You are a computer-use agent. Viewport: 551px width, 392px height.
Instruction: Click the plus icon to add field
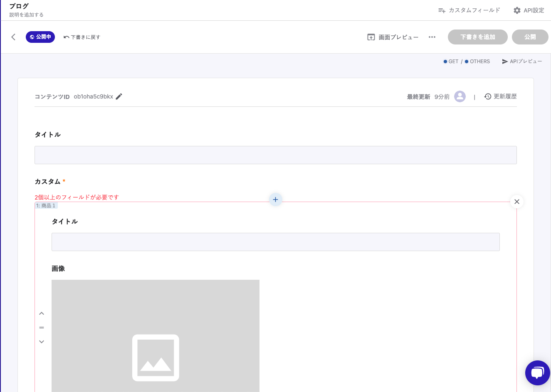(x=275, y=200)
